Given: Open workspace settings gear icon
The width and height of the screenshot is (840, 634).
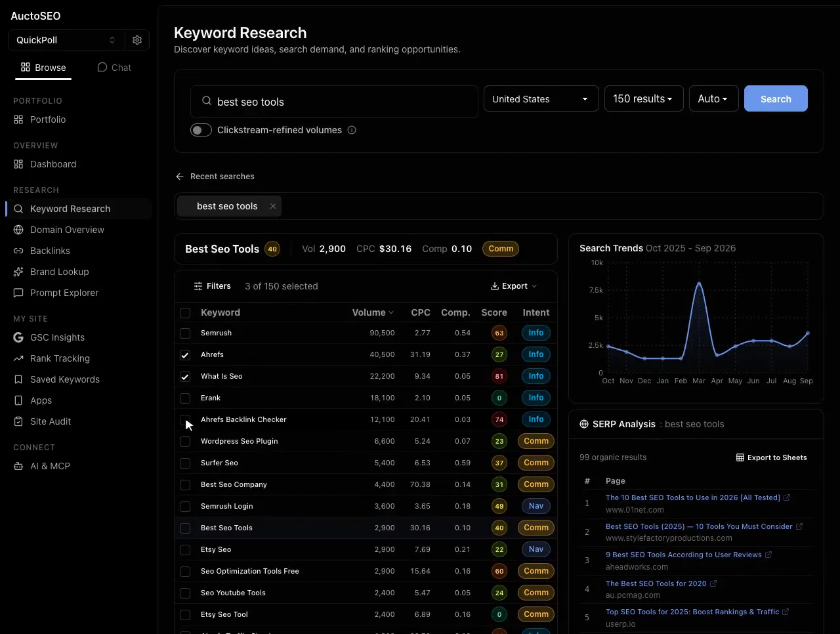Looking at the screenshot, I should coord(137,40).
